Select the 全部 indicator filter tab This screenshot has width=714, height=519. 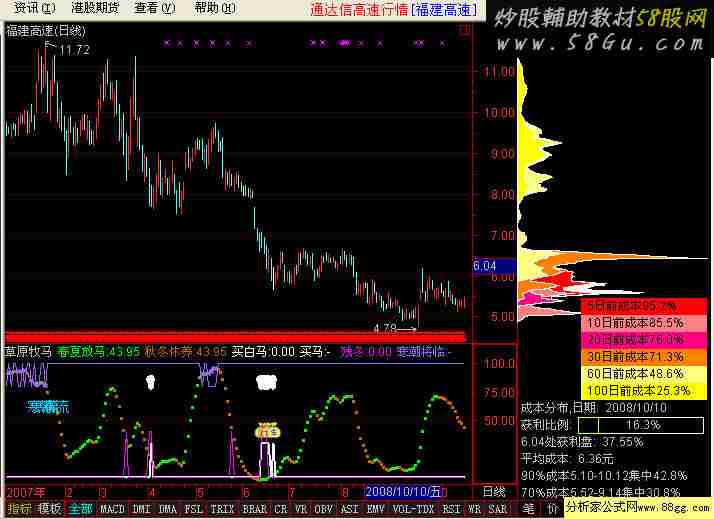80,509
